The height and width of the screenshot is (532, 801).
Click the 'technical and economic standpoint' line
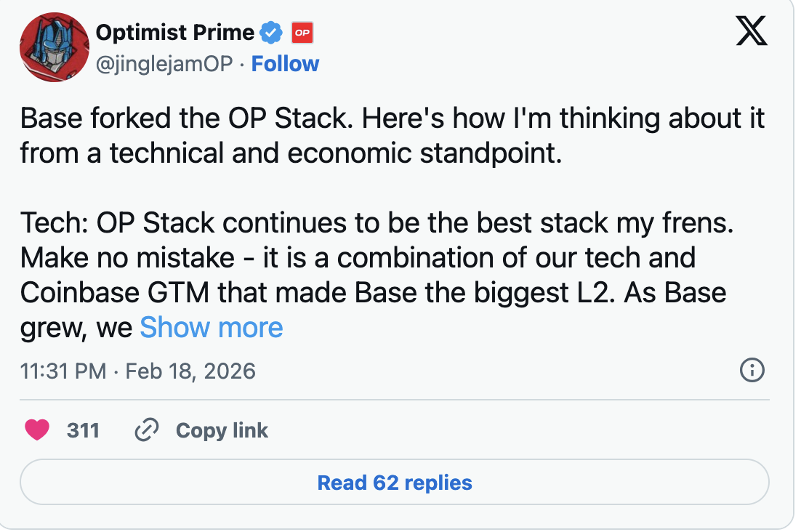[291, 153]
